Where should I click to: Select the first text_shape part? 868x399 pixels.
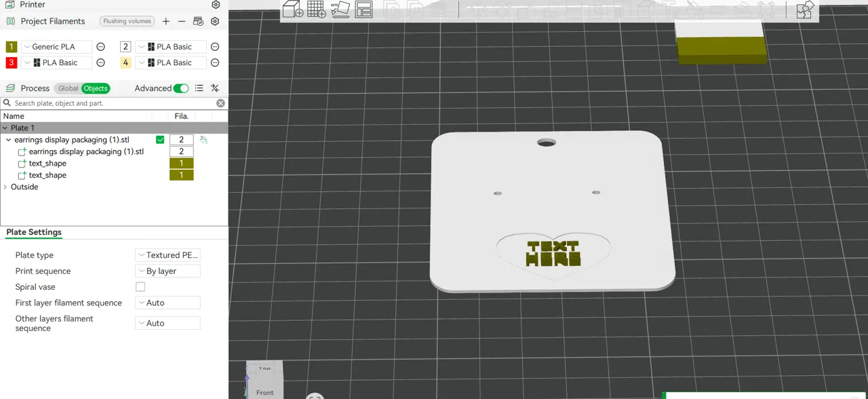pyautogui.click(x=47, y=164)
